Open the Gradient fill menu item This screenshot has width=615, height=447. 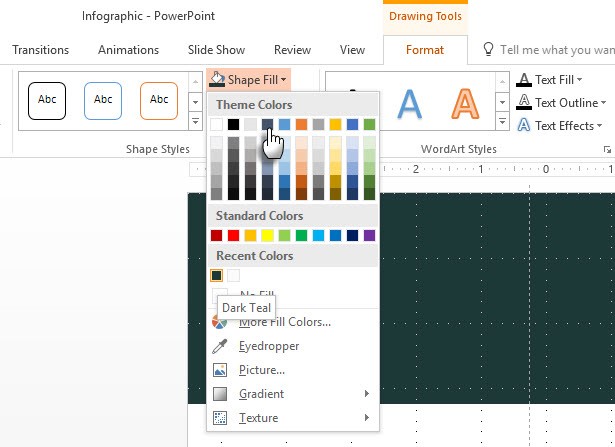(261, 394)
